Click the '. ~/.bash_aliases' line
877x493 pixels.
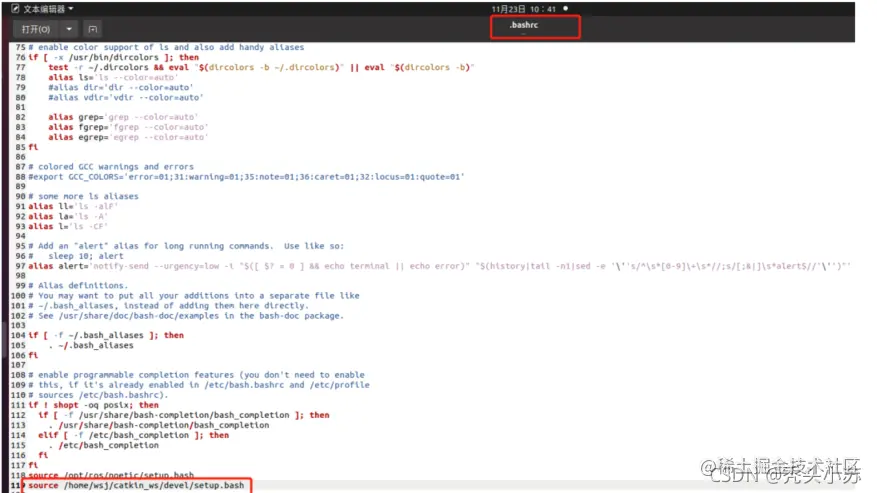(91, 345)
